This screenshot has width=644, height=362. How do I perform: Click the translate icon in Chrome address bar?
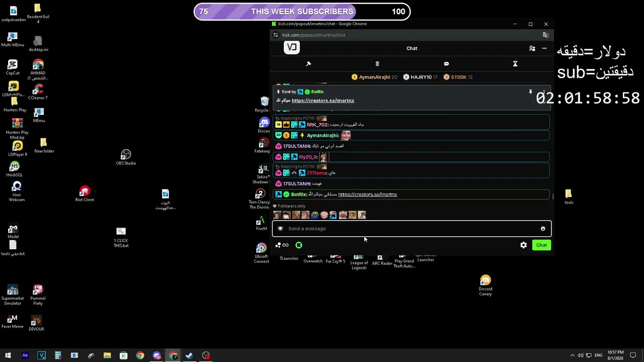pos(545,35)
